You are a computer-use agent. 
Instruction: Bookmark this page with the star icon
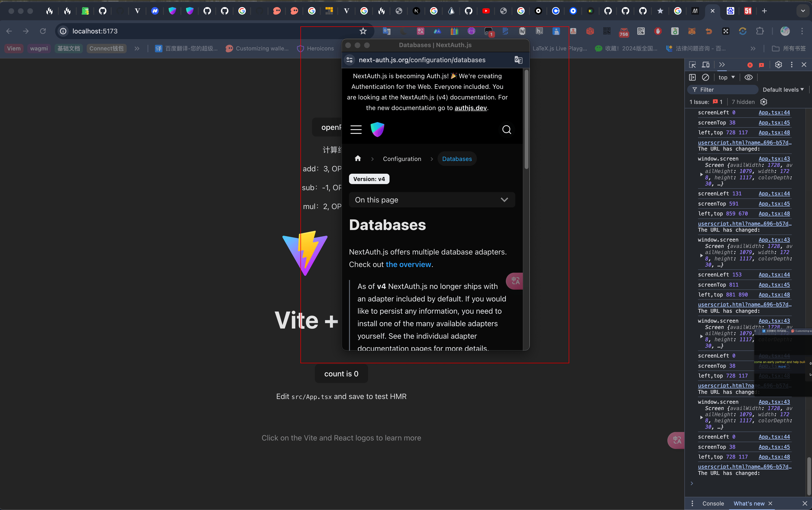click(x=363, y=31)
